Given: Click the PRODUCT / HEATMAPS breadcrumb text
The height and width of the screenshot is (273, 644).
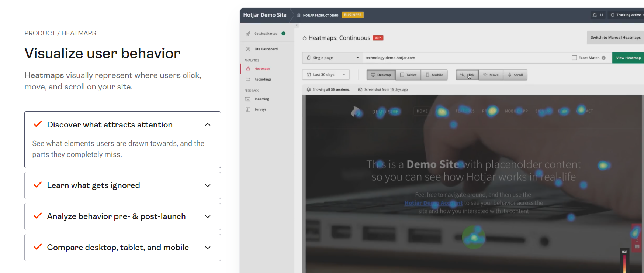Looking at the screenshot, I should pos(60,33).
